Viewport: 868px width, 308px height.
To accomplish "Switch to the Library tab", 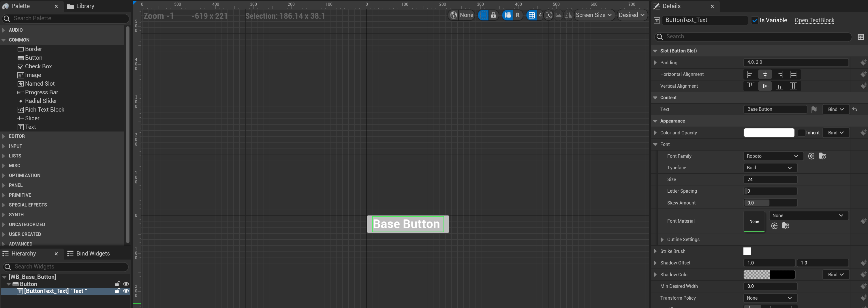I will click(81, 6).
